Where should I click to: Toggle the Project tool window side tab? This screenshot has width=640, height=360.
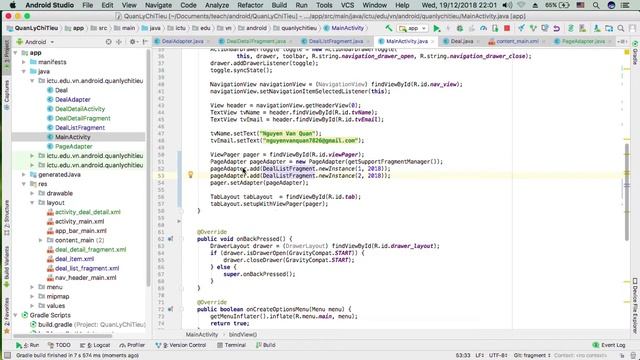(6, 55)
